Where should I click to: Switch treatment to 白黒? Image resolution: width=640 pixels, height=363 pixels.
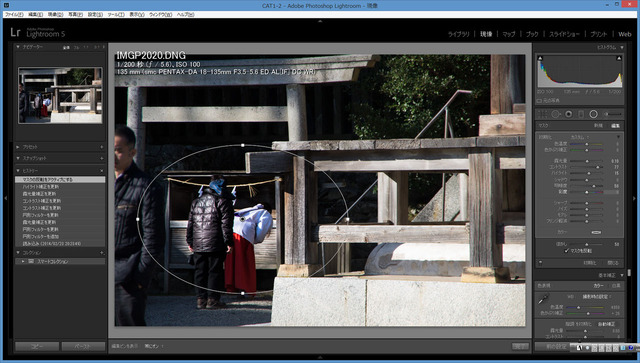(616, 285)
